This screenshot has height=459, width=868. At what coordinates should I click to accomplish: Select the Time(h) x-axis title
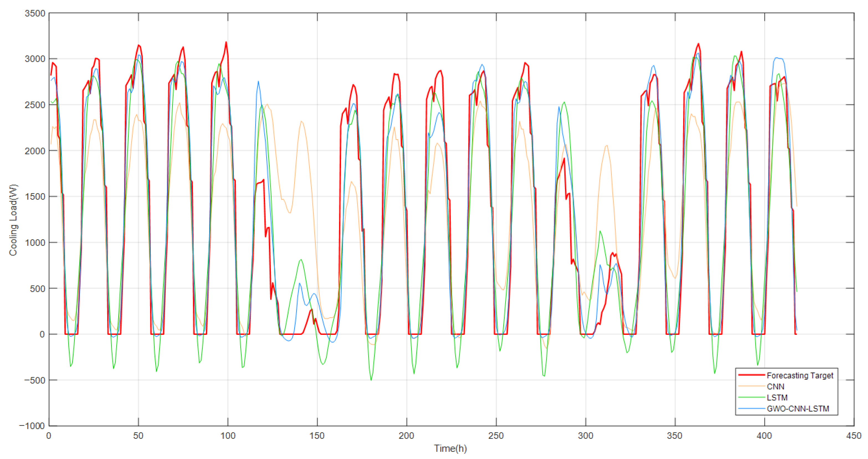[x=450, y=448]
